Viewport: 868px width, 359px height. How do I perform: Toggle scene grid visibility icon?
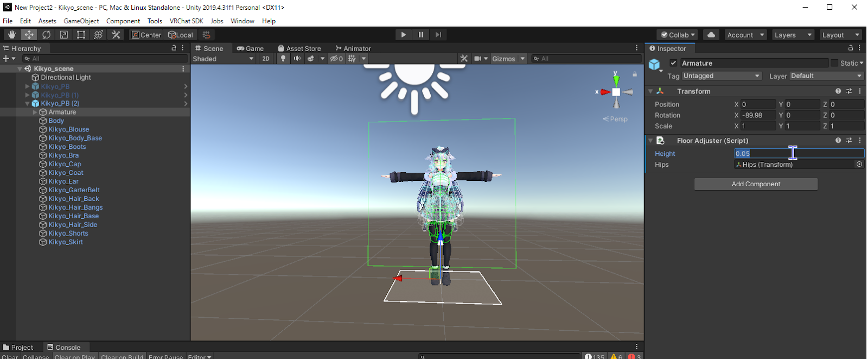[352, 59]
